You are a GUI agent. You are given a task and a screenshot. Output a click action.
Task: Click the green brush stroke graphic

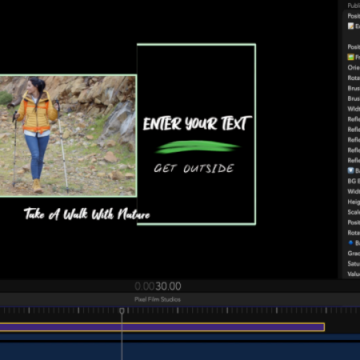tap(197, 147)
